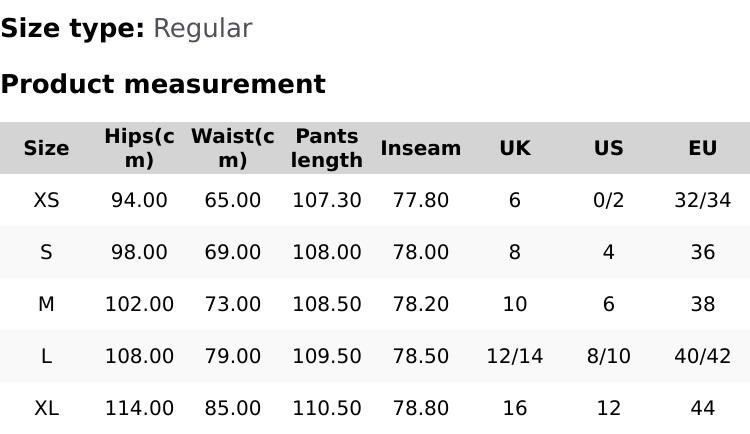Click the Regular size type value
Viewport: 750px width, 434px height.
tap(202, 28)
